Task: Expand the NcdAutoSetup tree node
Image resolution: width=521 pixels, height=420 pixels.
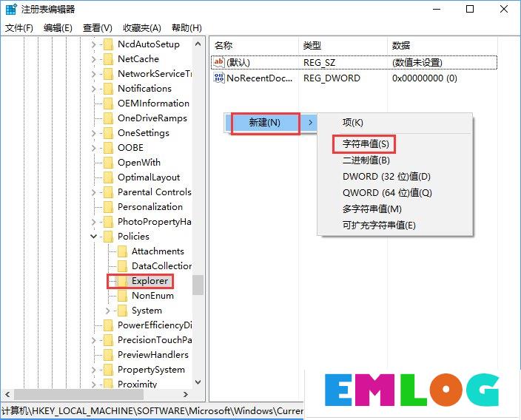Action: coord(94,44)
